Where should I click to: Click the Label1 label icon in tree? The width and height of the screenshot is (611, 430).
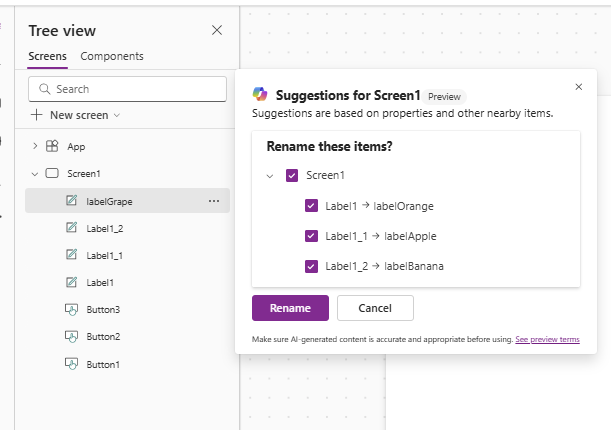[71, 282]
